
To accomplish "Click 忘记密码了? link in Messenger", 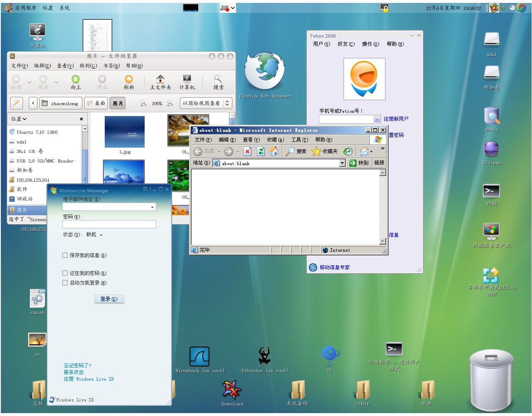I will point(77,366).
